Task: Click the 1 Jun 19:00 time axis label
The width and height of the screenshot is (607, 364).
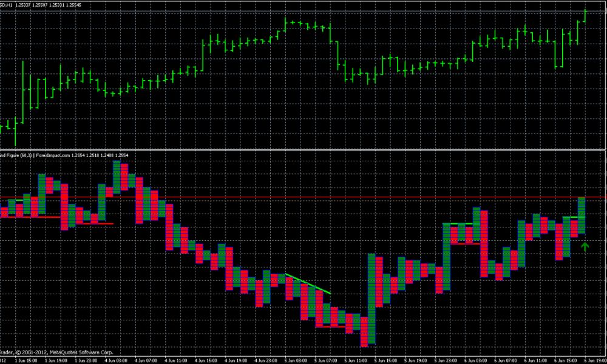Action: (56, 359)
